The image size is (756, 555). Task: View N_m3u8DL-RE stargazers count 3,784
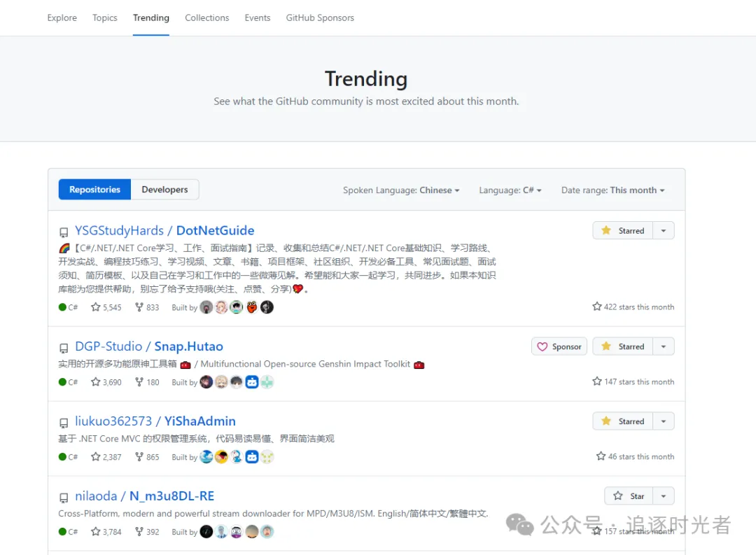106,531
